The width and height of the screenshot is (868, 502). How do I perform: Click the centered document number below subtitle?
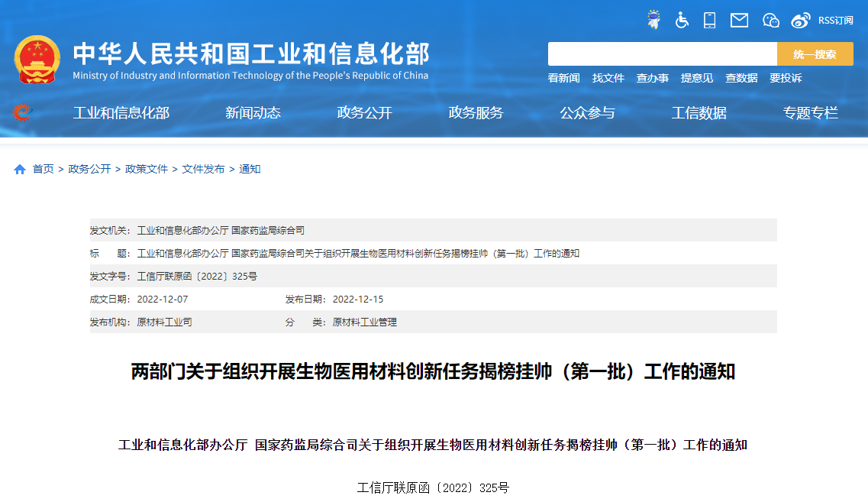433,487
